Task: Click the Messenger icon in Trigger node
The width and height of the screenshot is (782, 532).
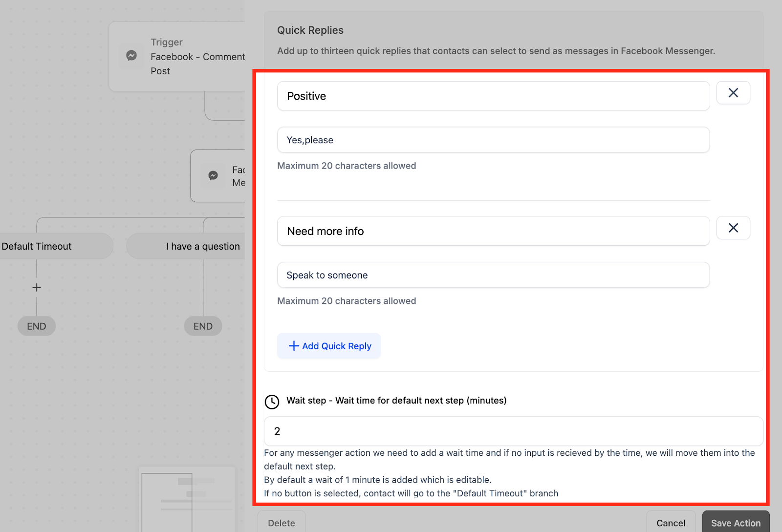Action: (x=131, y=56)
